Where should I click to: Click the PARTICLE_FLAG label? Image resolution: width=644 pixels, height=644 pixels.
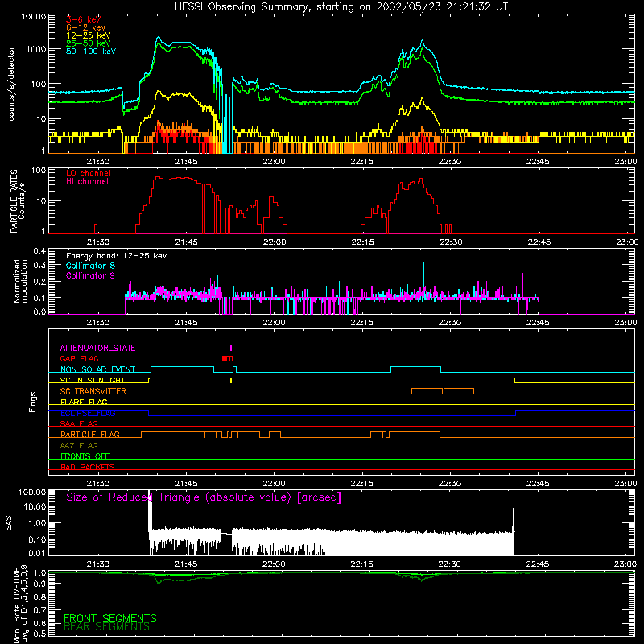pos(90,435)
